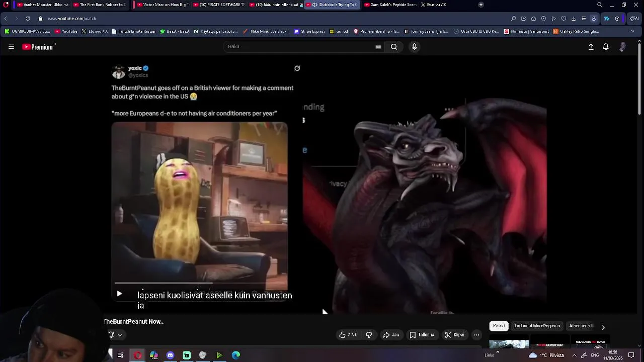Dislike the video with thumbs down
This screenshot has height=362, width=644.
[369, 335]
